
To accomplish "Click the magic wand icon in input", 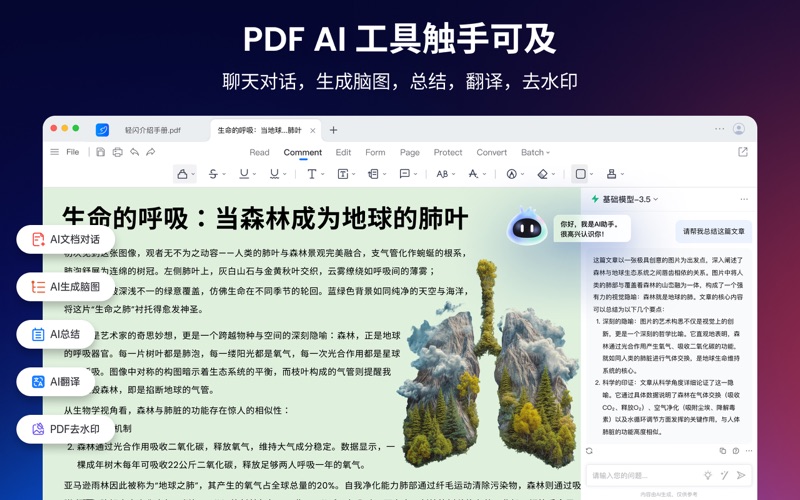I will (x=724, y=475).
